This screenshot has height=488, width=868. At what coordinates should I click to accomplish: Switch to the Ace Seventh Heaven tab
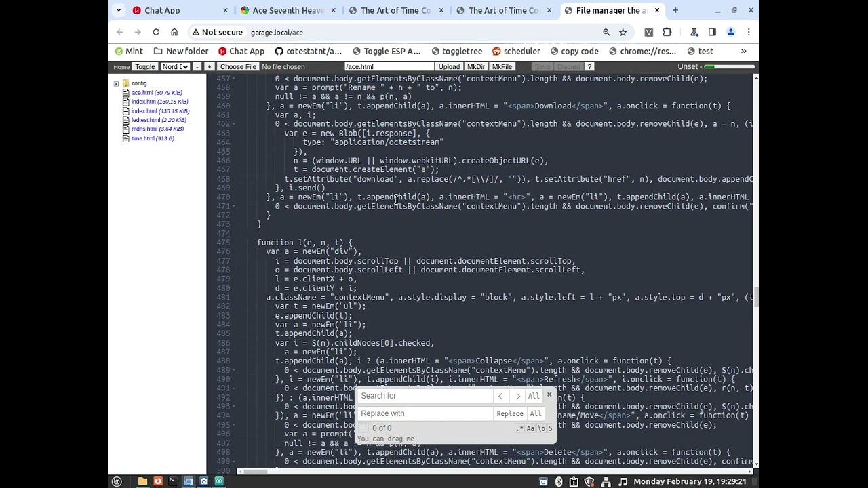pos(288,10)
